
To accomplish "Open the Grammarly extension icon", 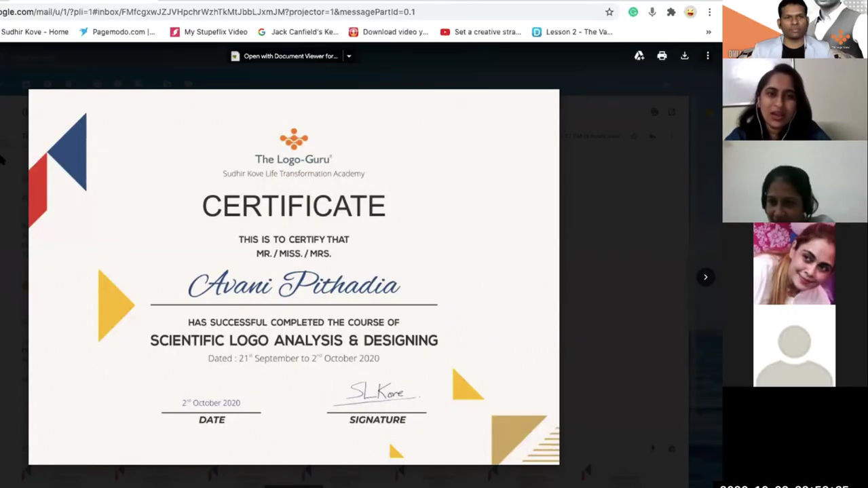I will [x=633, y=12].
